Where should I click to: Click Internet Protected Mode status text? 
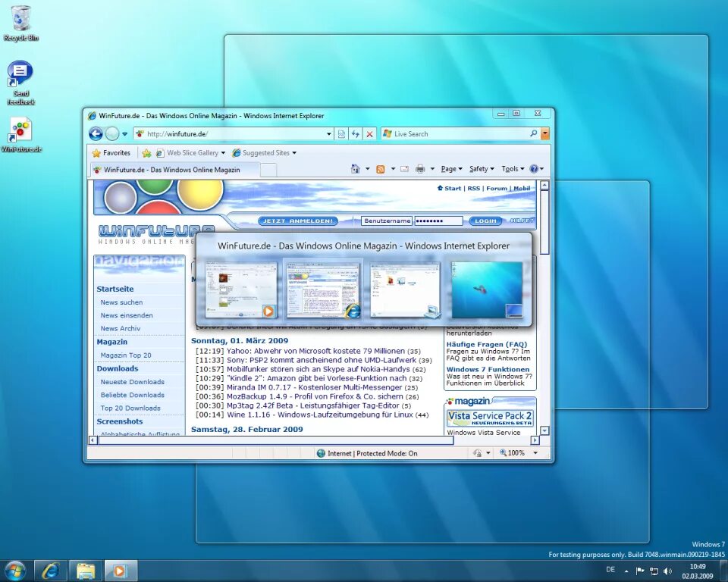pyautogui.click(x=372, y=453)
